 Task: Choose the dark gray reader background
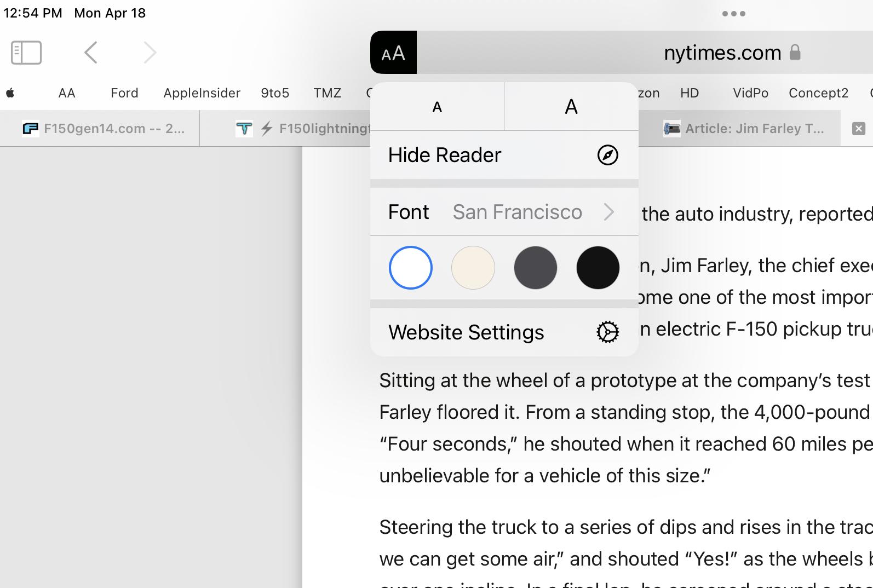tap(536, 268)
